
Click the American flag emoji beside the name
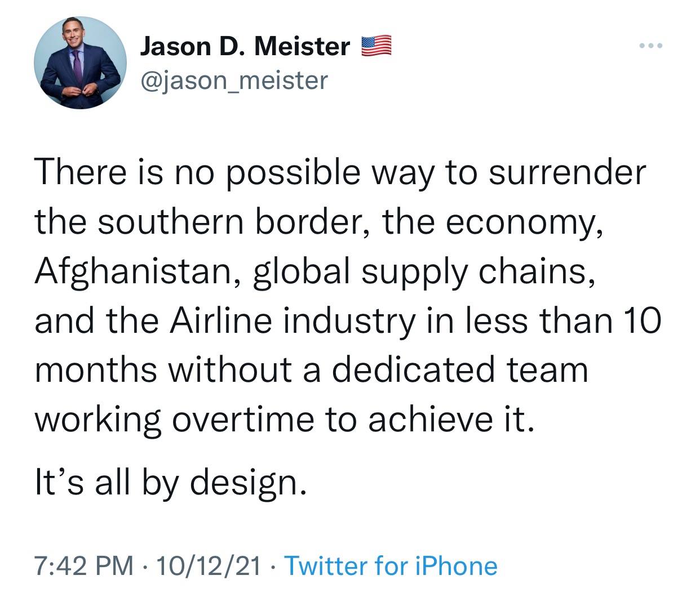(x=375, y=46)
